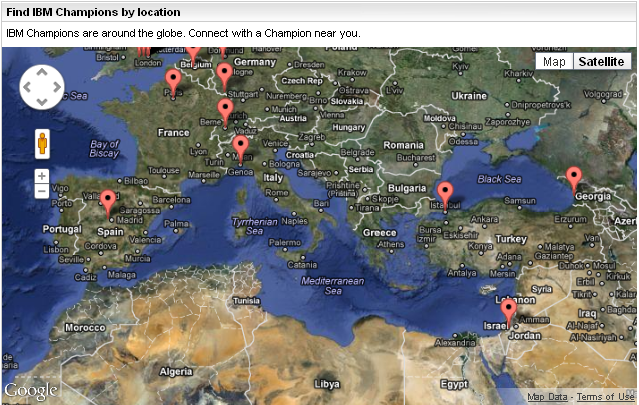Viewport: 639px width, 405px height.
Task: Open the marker pin over Switzerland
Action: coord(225,109)
